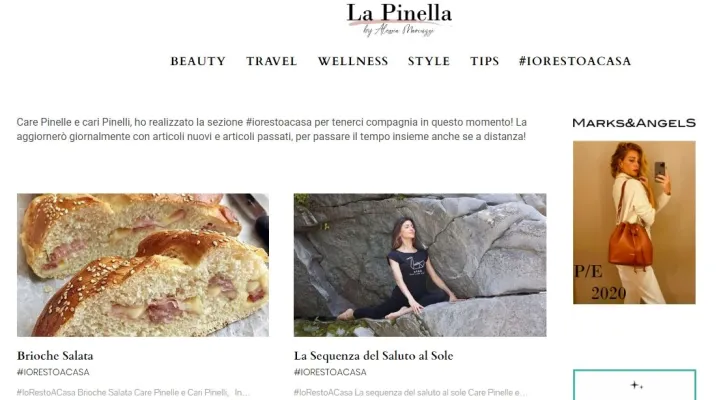Open the Brioche Salata bread photo
The height and width of the screenshot is (400, 721).
143,265
